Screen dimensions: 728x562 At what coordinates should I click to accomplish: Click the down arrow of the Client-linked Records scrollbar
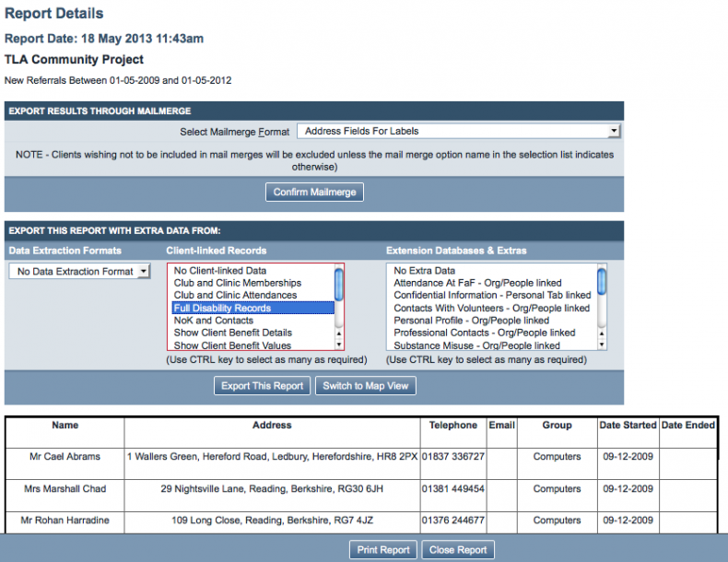click(339, 345)
